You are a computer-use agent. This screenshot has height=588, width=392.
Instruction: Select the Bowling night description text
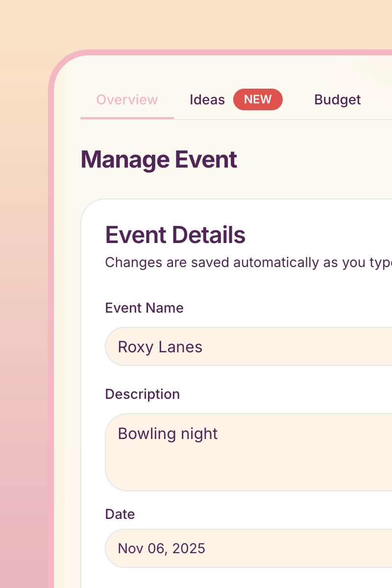167,434
